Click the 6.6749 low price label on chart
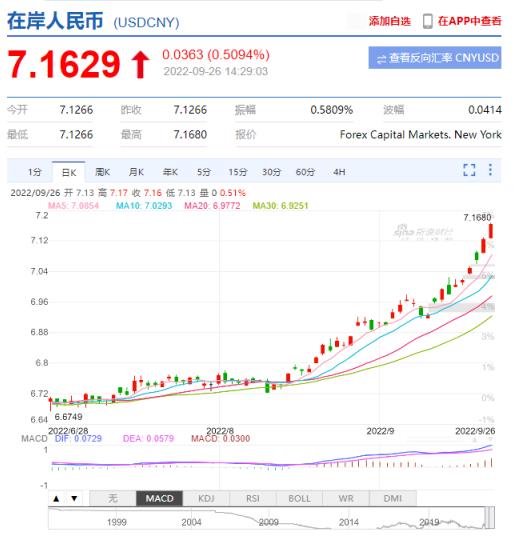 pyautogui.click(x=68, y=417)
